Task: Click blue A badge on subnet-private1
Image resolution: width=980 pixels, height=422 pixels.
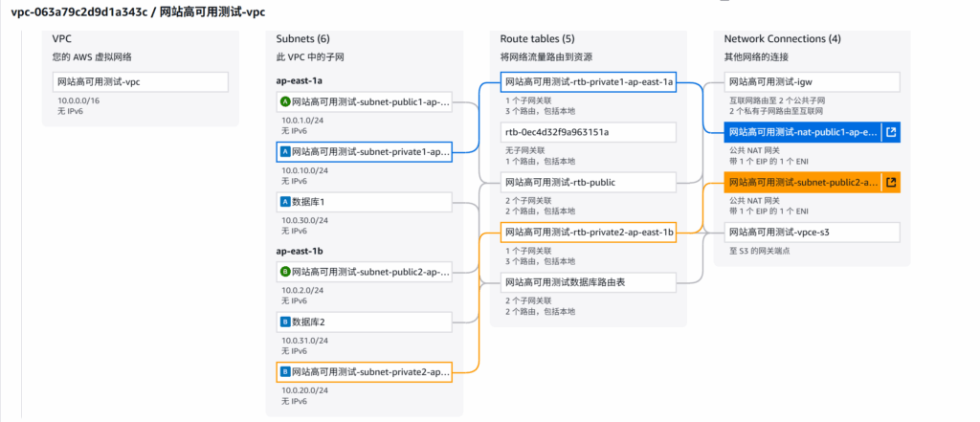Action: 284,151
